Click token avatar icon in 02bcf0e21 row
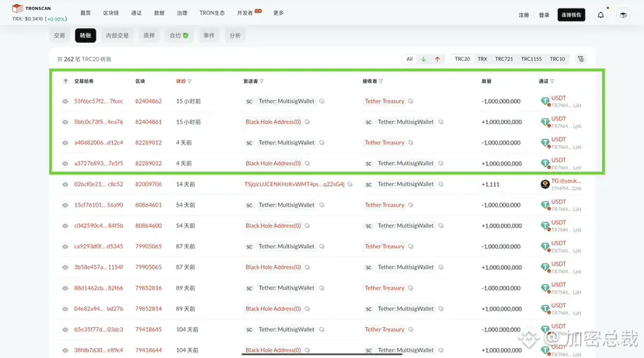The width and height of the screenshot is (644, 358). point(545,184)
